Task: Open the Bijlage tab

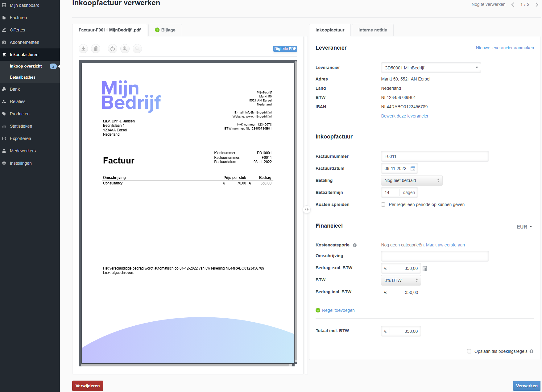Action: click(165, 30)
